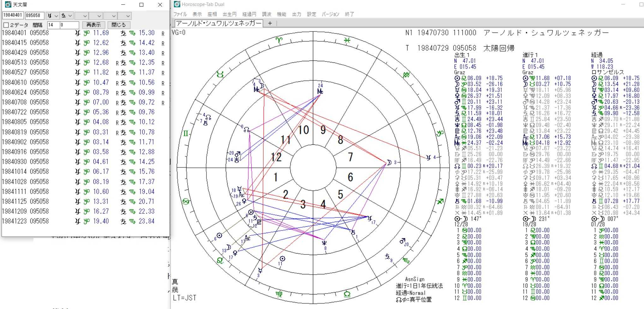
Task: Focus the time field showing 095058
Action: tap(34, 15)
